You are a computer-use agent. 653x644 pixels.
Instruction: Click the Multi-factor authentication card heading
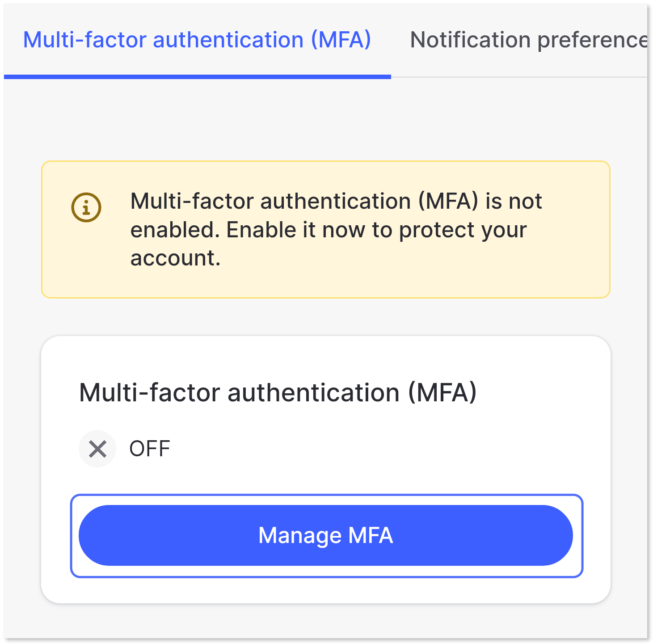click(x=278, y=393)
